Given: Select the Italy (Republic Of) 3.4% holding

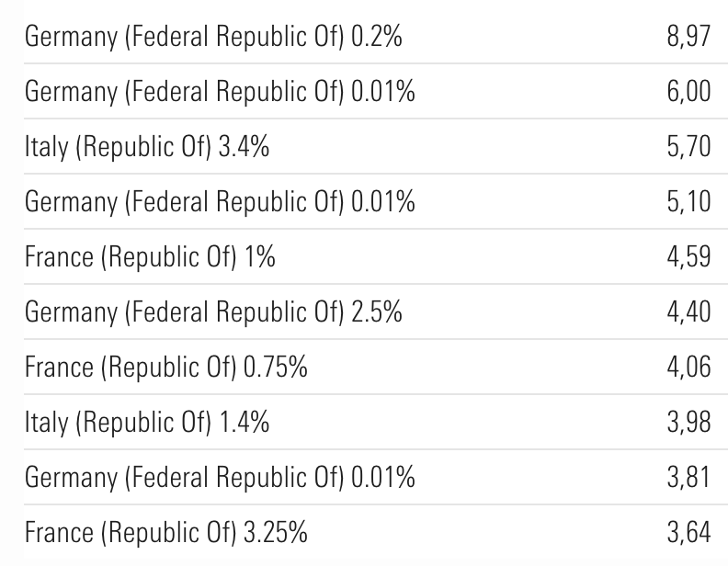Looking at the screenshot, I should (147, 146).
